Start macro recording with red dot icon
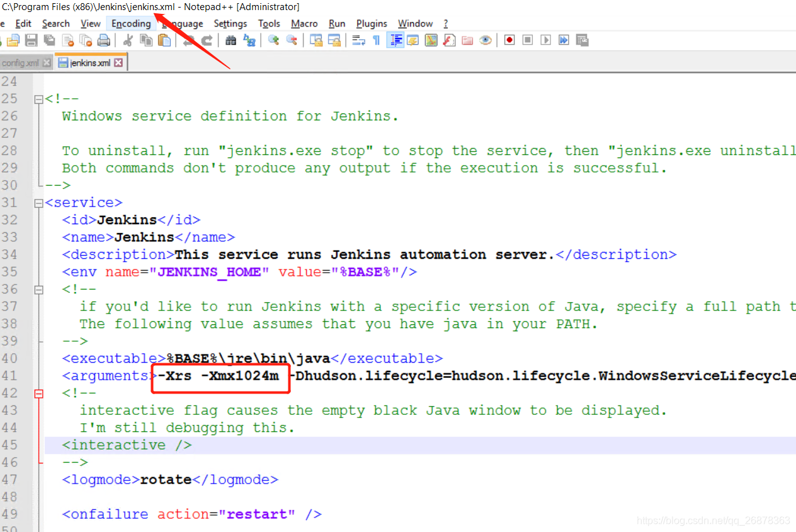The height and width of the screenshot is (532, 796). coord(509,40)
